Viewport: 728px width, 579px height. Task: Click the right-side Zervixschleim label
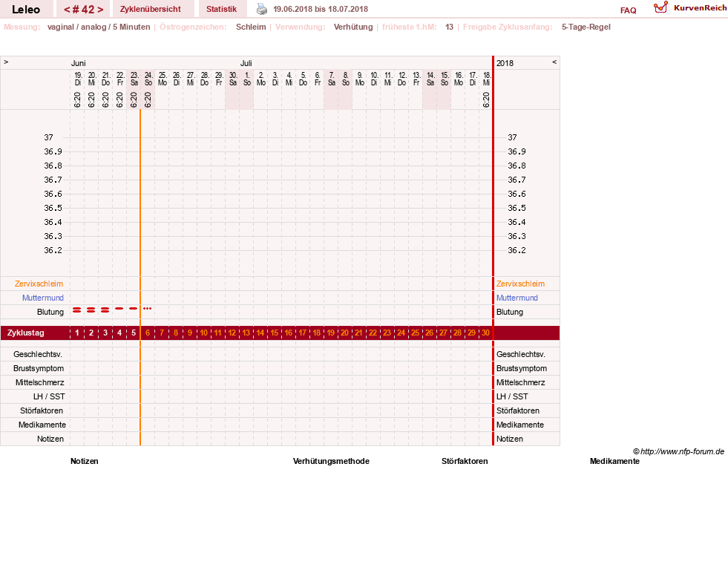520,284
